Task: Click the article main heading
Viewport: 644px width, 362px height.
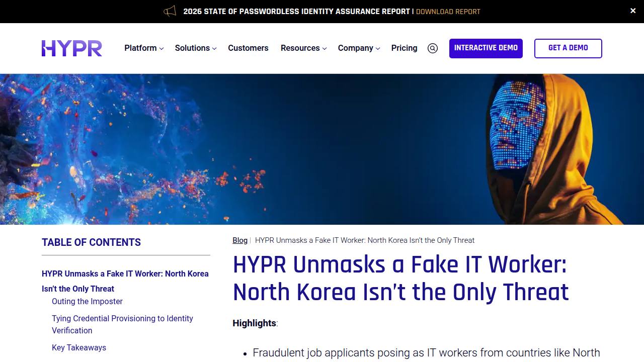Action: click(x=401, y=279)
